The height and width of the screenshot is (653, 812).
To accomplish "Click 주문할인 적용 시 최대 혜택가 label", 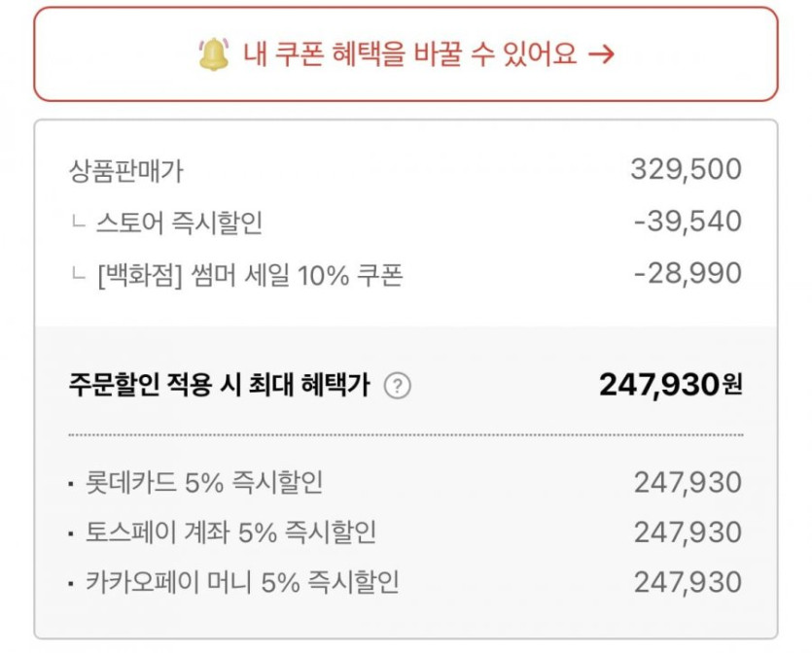I will tap(219, 386).
